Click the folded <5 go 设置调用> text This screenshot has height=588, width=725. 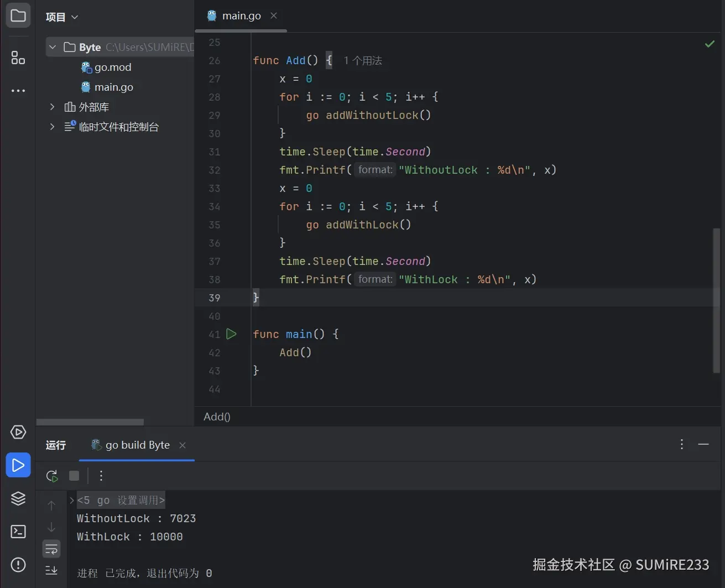click(121, 500)
